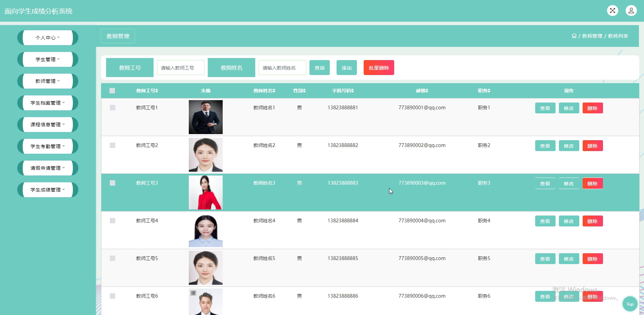
Task: Click the 添加 add button
Action: click(x=347, y=68)
